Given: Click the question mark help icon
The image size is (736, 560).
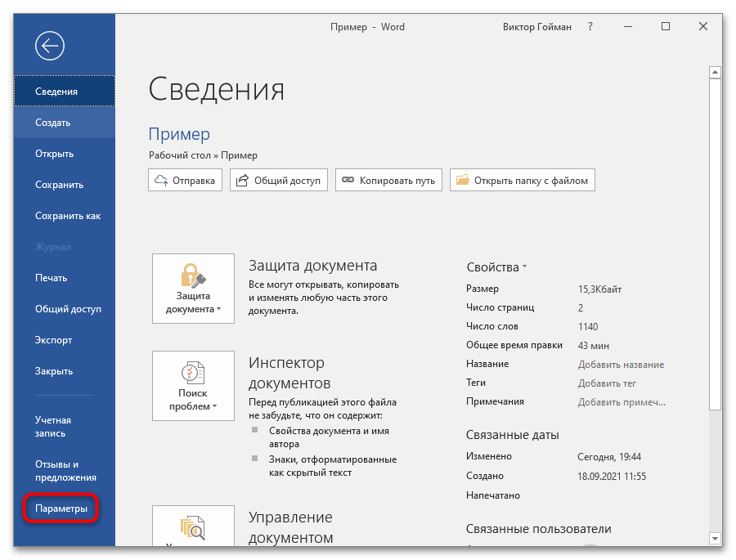Looking at the screenshot, I should point(590,27).
